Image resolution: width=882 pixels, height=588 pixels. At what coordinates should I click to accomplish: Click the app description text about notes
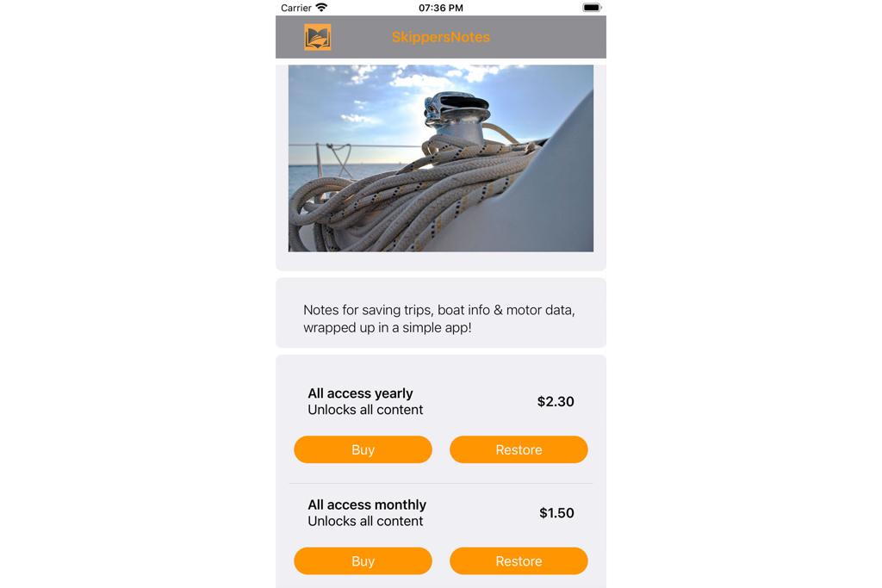(438, 319)
